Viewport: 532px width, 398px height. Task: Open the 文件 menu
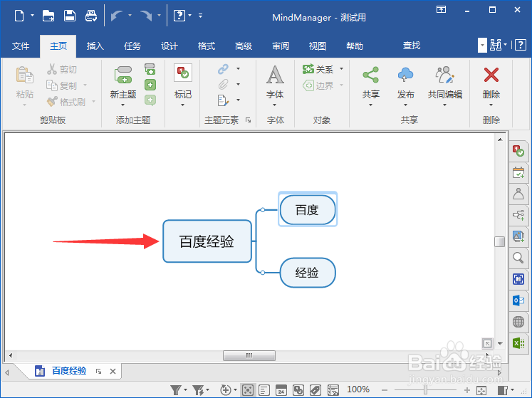(x=21, y=46)
